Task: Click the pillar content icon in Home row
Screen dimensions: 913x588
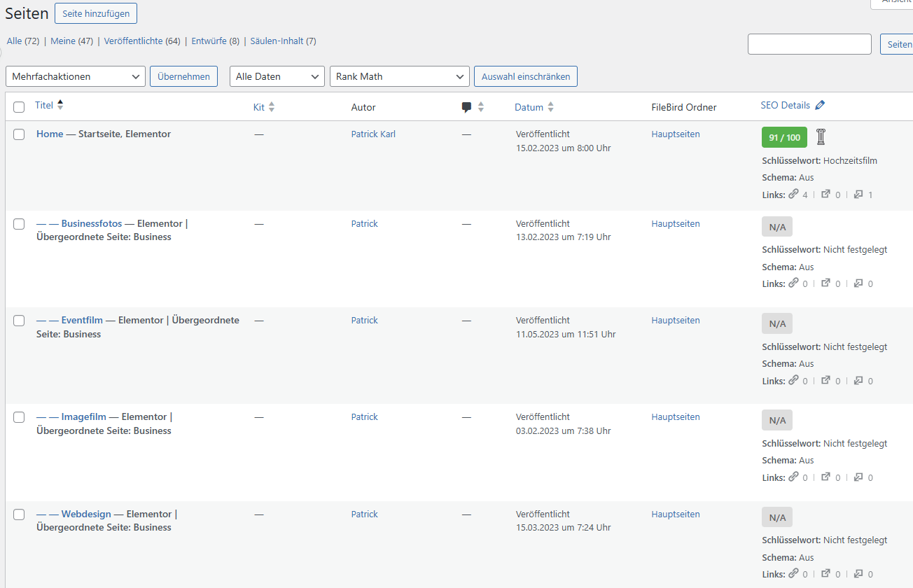Action: (x=821, y=137)
